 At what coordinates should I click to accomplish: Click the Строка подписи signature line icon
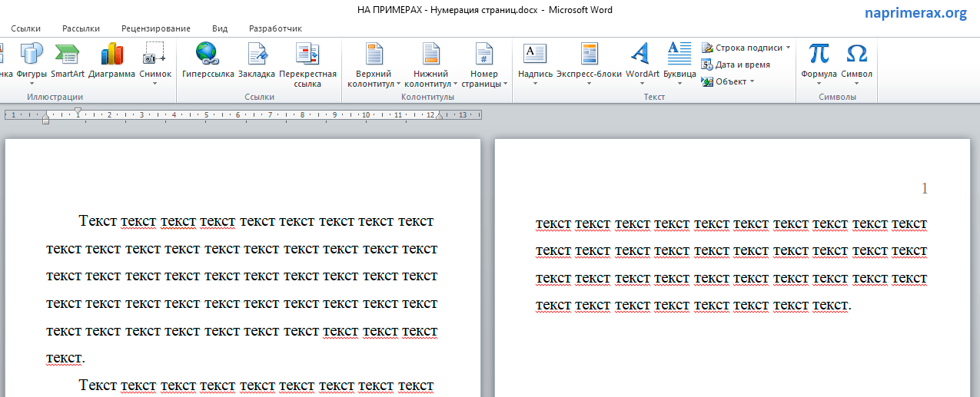tap(708, 48)
